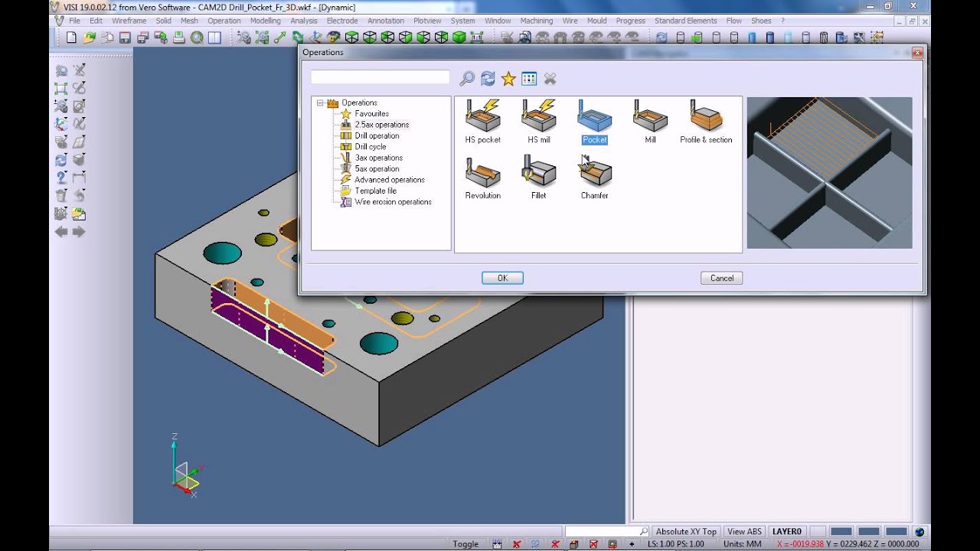The width and height of the screenshot is (980, 551).
Task: Open the Modelling menu
Action: point(266,21)
